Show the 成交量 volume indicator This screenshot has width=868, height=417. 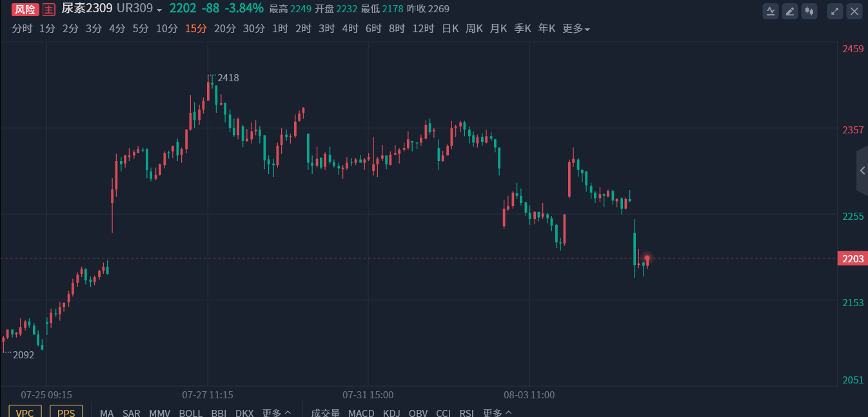(x=325, y=412)
